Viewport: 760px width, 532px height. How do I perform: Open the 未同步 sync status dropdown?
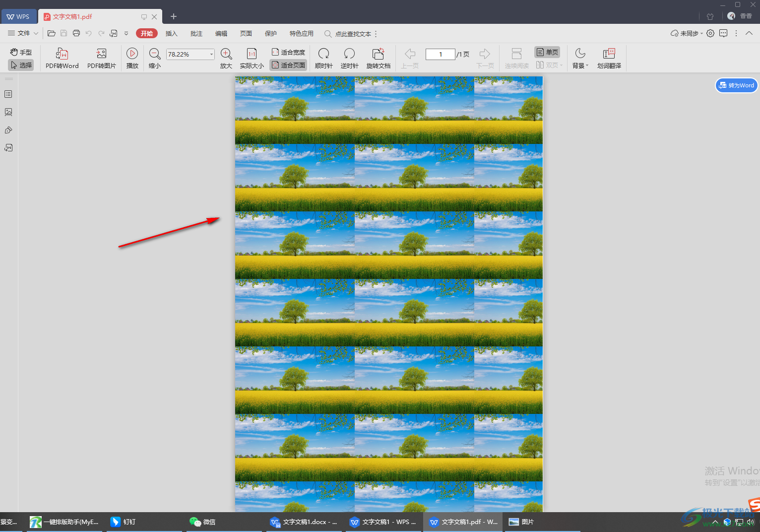(687, 33)
